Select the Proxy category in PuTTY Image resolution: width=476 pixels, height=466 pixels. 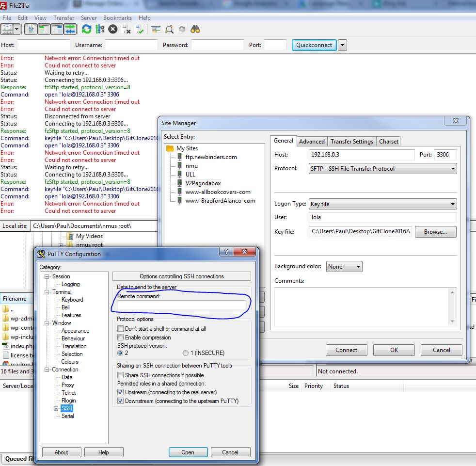68,385
